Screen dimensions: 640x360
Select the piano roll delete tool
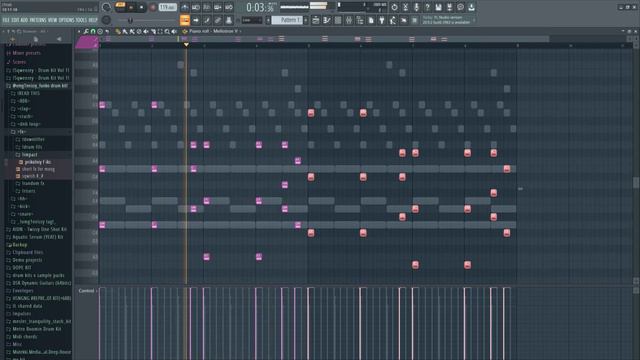click(139, 31)
